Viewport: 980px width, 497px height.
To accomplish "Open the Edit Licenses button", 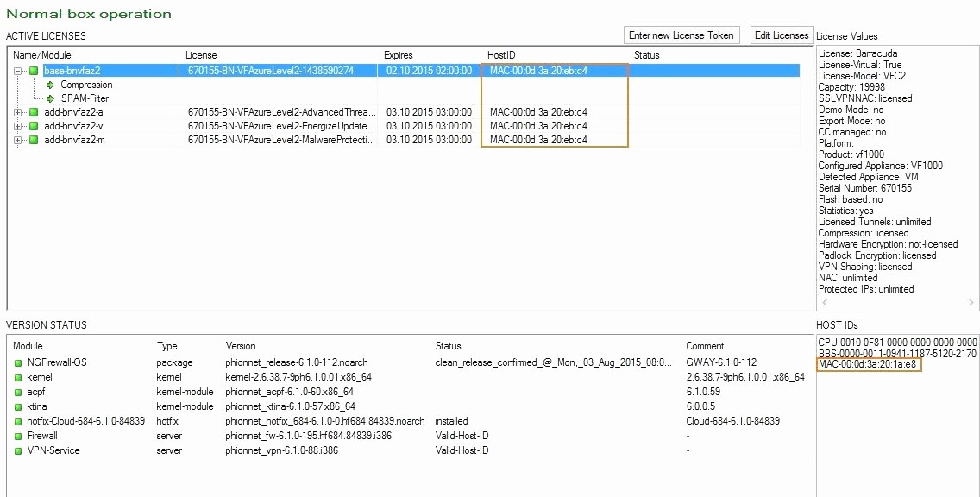I will point(782,35).
